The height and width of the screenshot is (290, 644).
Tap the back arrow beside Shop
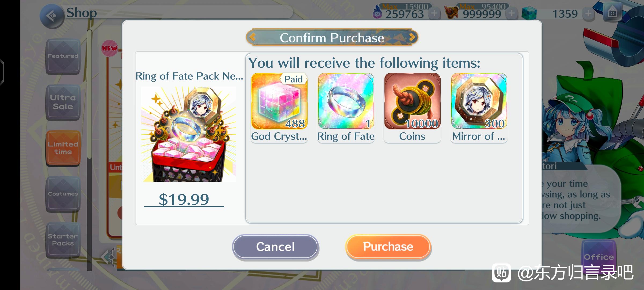[x=52, y=16]
